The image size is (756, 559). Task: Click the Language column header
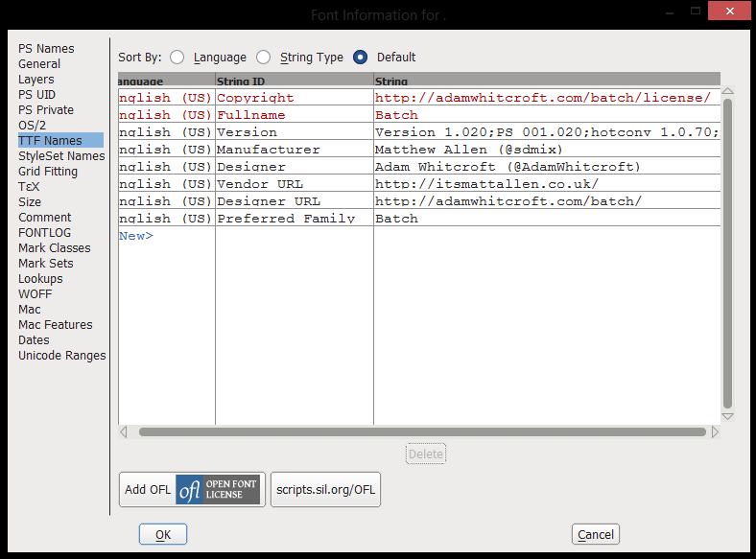click(x=166, y=81)
